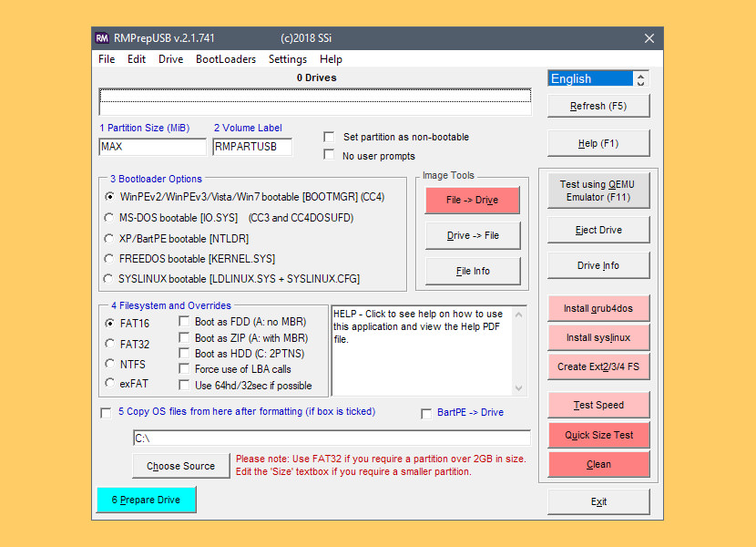This screenshot has width=756, height=547.
Task: Select the NTFS filesystem radio button
Action: tap(110, 364)
